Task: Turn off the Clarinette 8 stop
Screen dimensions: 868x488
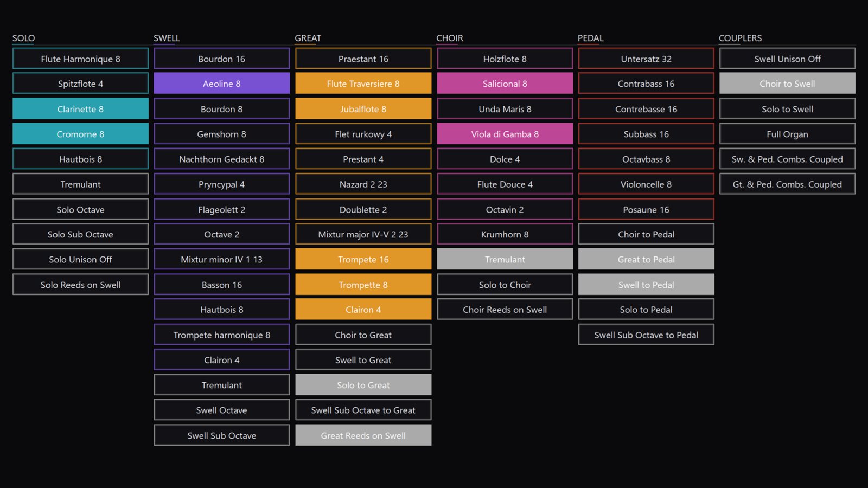Action: (80, 109)
